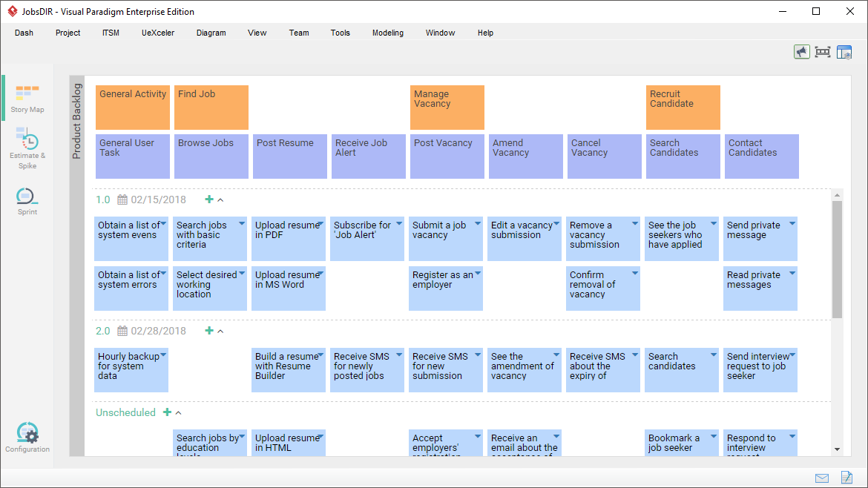Open dropdown on 'Search candidates' story card

point(713,354)
